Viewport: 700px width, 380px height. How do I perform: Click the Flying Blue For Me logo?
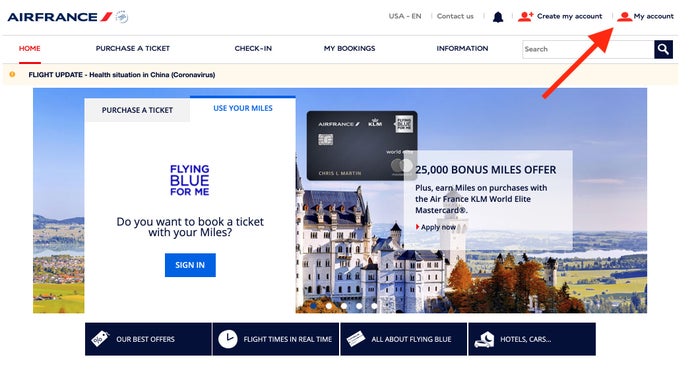[x=189, y=180]
